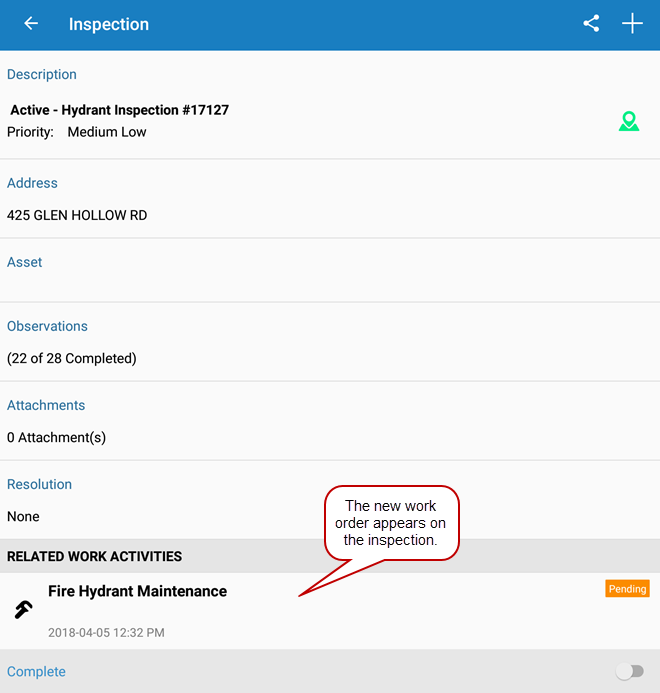This screenshot has height=693, width=660.
Task: Open the Observations section
Action: click(x=47, y=326)
